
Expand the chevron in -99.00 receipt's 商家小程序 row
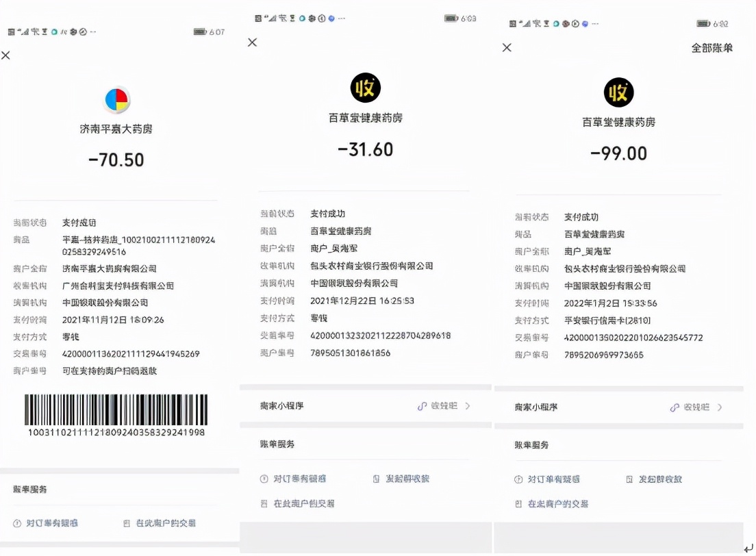(720, 407)
